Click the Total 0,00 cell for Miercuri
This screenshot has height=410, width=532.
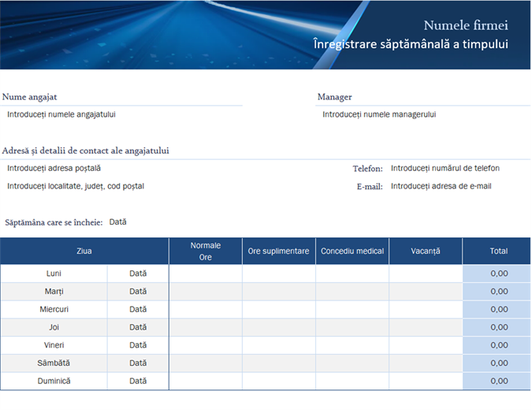(497, 310)
